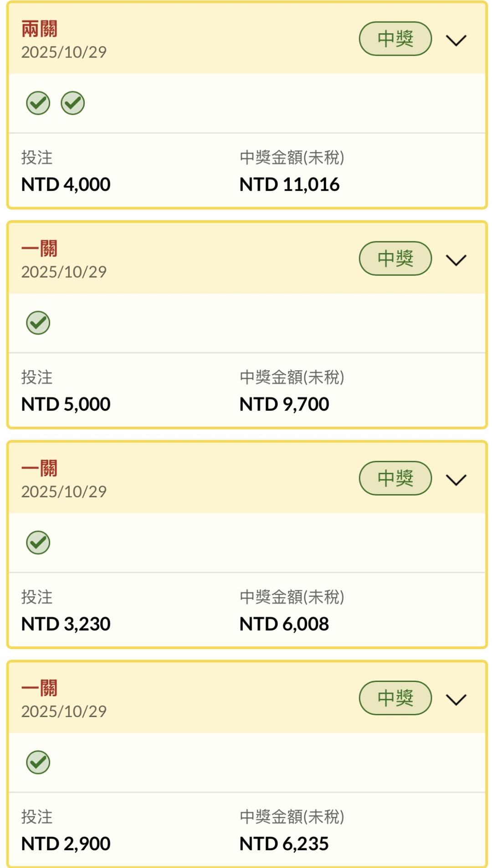Click the 一關 title above NTD 5,000 bet
The height and width of the screenshot is (868, 492).
[x=39, y=249]
